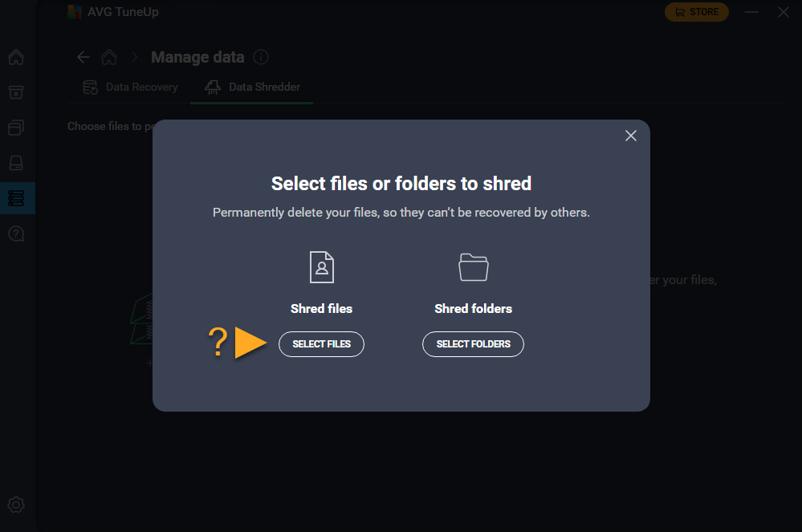Open the STORE button in the title bar
This screenshot has width=802, height=532.
(x=697, y=12)
